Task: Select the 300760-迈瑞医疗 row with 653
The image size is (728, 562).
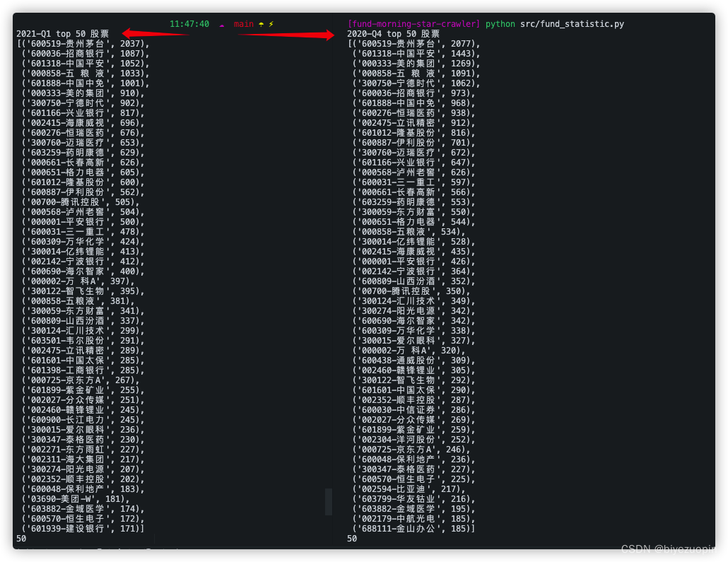Action: click(x=83, y=143)
